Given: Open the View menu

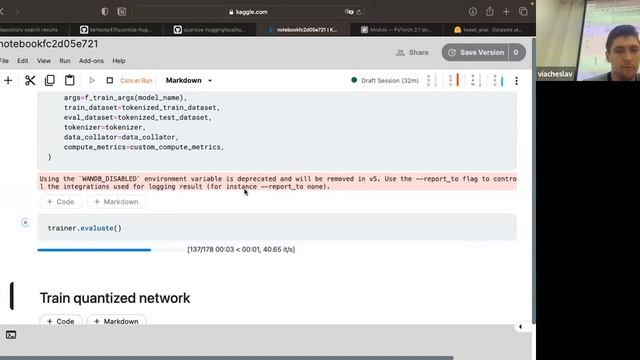Looking at the screenshot, I should click(x=44, y=61).
